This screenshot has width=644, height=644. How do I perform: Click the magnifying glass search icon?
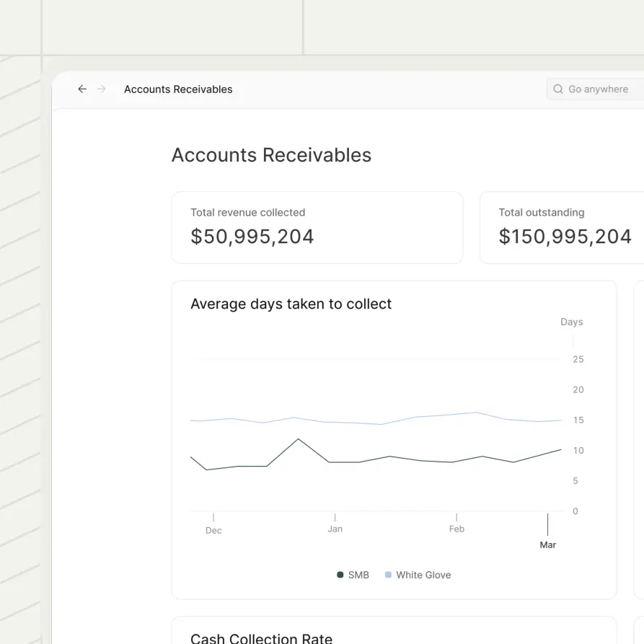(557, 89)
